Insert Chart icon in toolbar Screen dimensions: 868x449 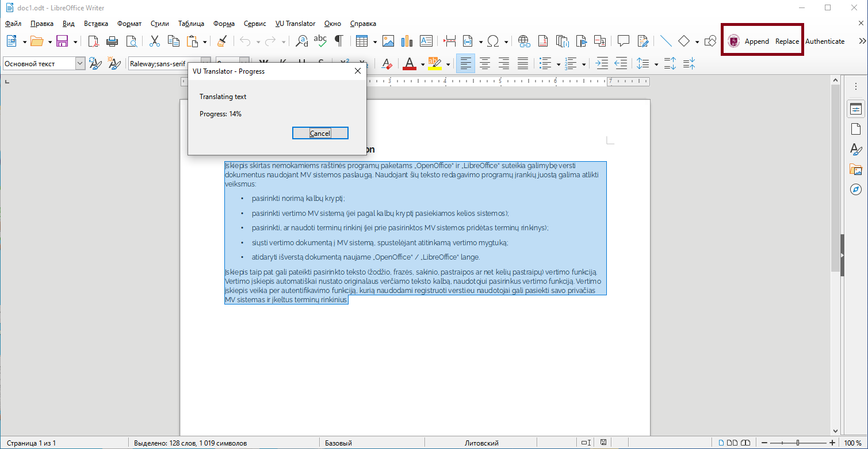[x=407, y=41]
